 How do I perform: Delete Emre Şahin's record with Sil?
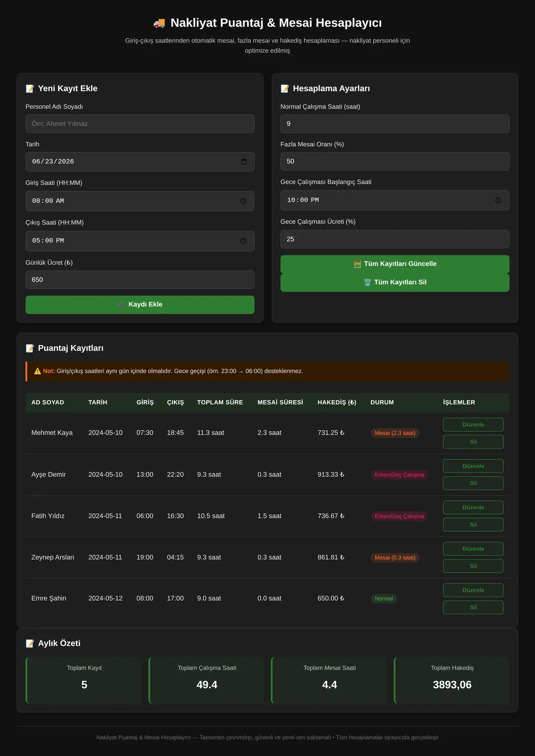pos(473,607)
